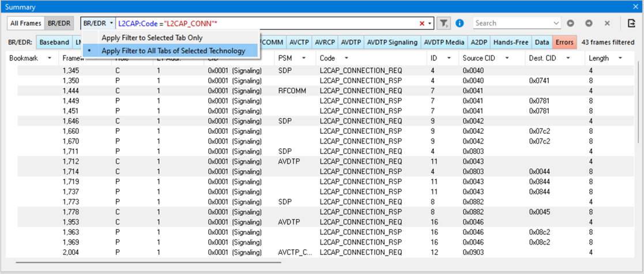Viewport: 644px width, 274px height.
Task: Open the AVDTP Signaling tab
Action: [x=392, y=42]
